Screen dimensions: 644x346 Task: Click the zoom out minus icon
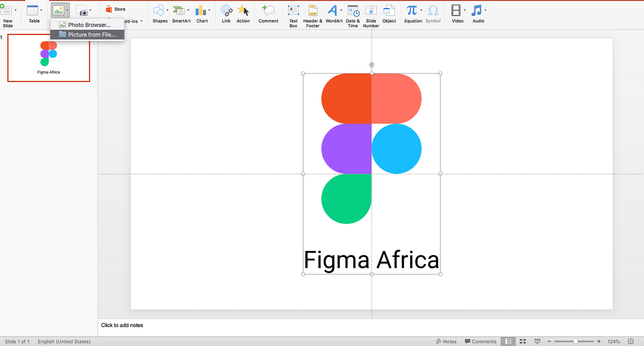coord(549,341)
